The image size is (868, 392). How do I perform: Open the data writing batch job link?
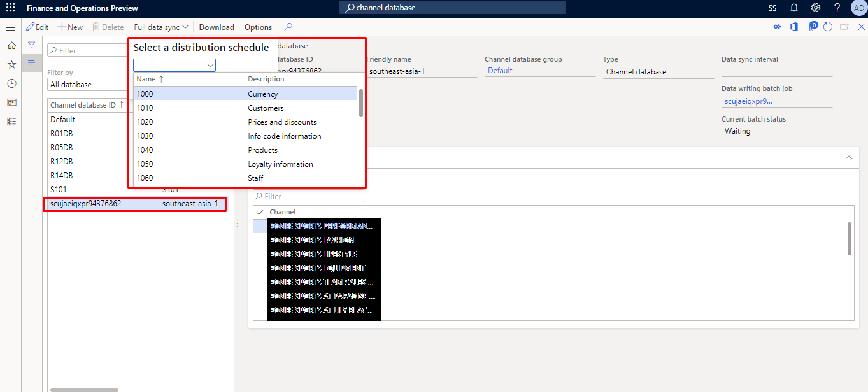748,101
